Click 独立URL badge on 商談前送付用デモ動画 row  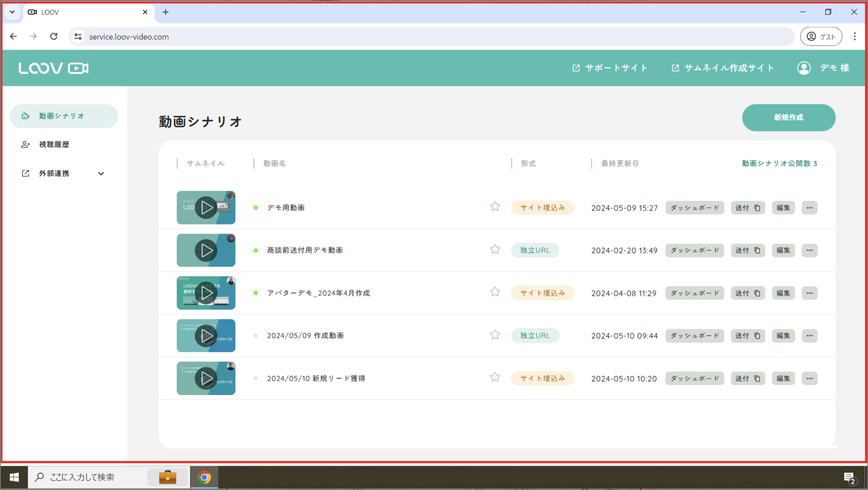coord(535,250)
